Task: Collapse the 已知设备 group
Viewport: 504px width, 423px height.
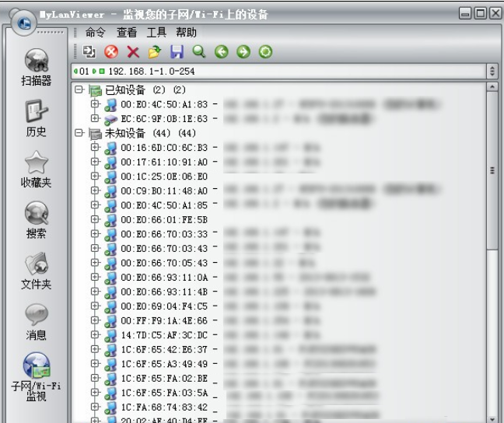Action: click(x=79, y=89)
